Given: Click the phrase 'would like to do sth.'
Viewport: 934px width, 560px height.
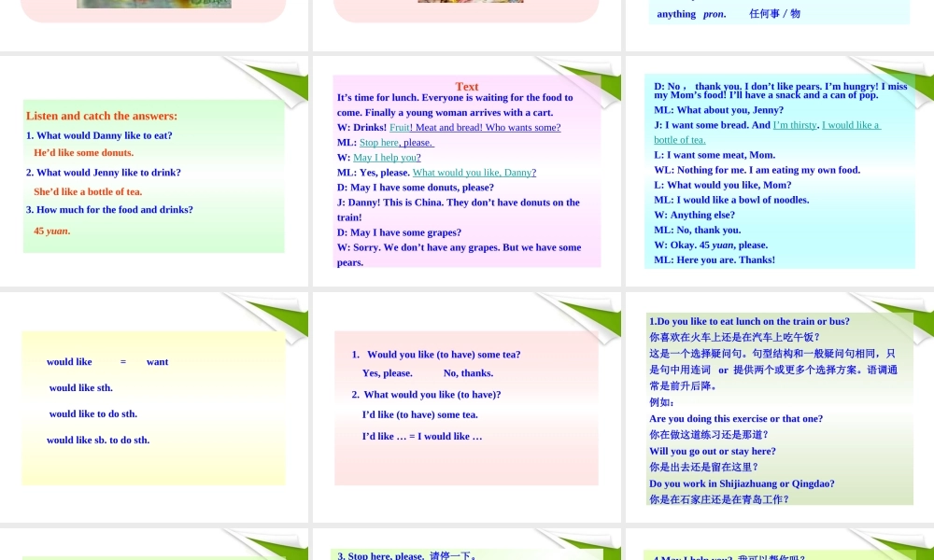Looking at the screenshot, I should pos(92,414).
